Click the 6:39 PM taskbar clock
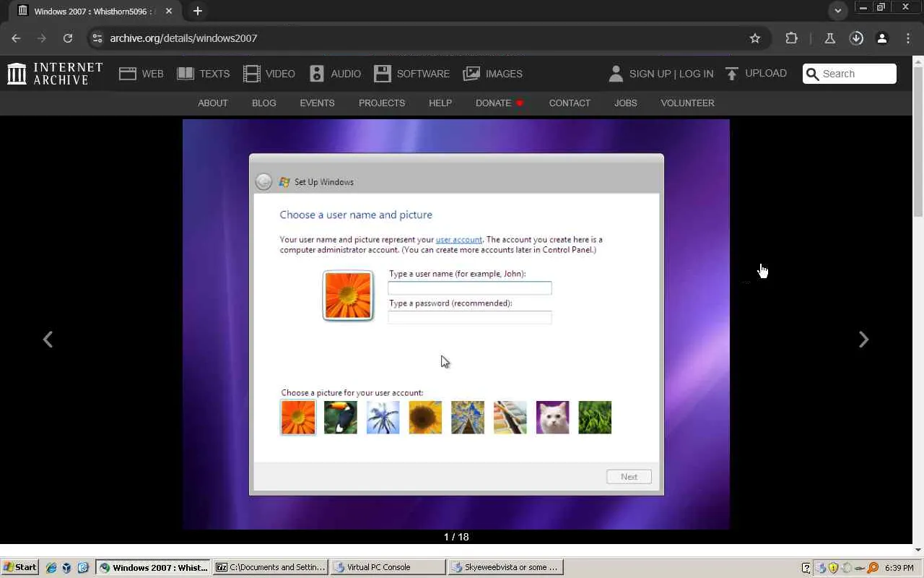The height and width of the screenshot is (578, 924). [899, 568]
